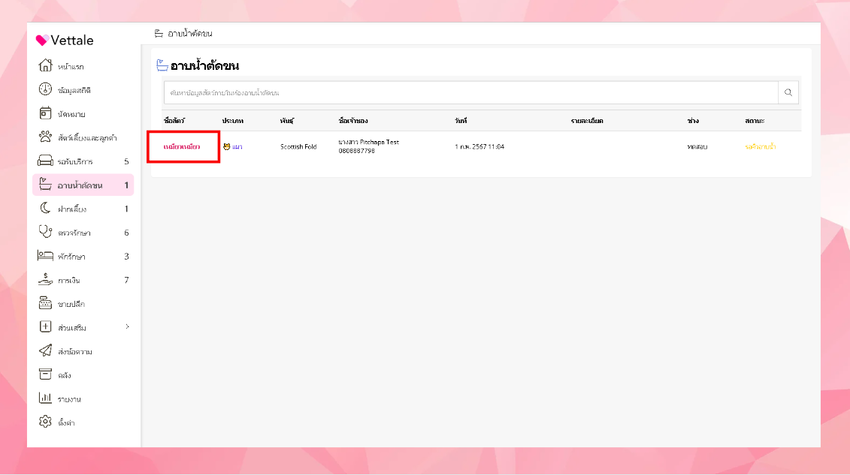Sort by pet type column header

(233, 120)
